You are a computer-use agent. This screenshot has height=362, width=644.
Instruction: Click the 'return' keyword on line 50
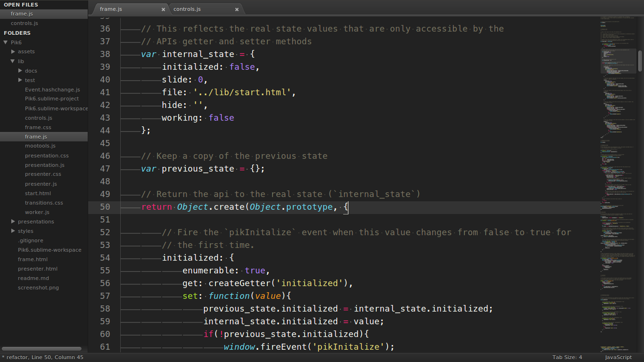157,207
